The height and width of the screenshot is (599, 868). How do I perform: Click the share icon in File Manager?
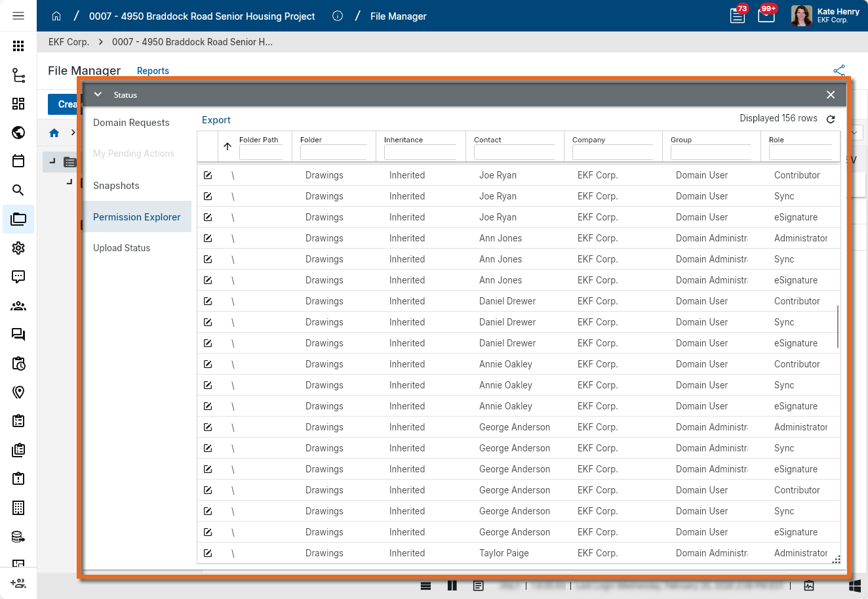[x=839, y=71]
